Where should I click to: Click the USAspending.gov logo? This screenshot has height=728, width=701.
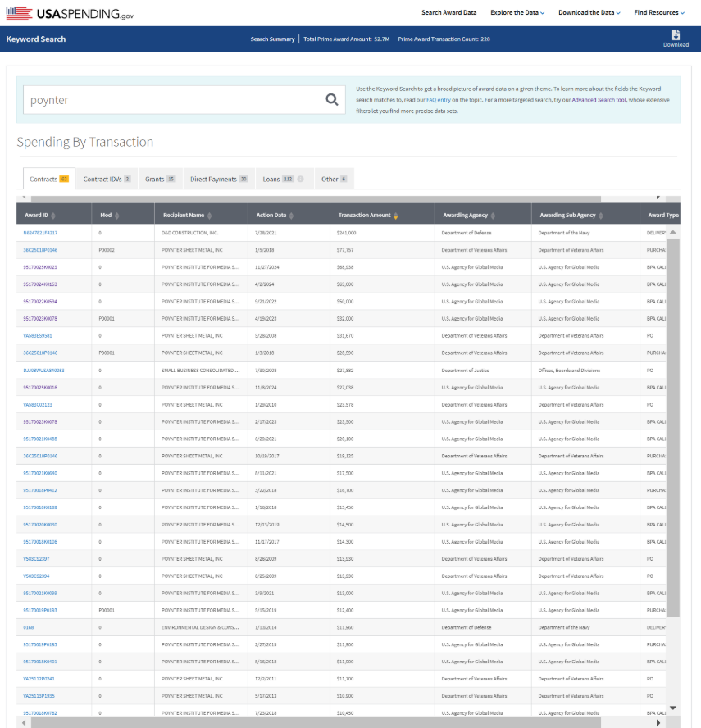69,14
